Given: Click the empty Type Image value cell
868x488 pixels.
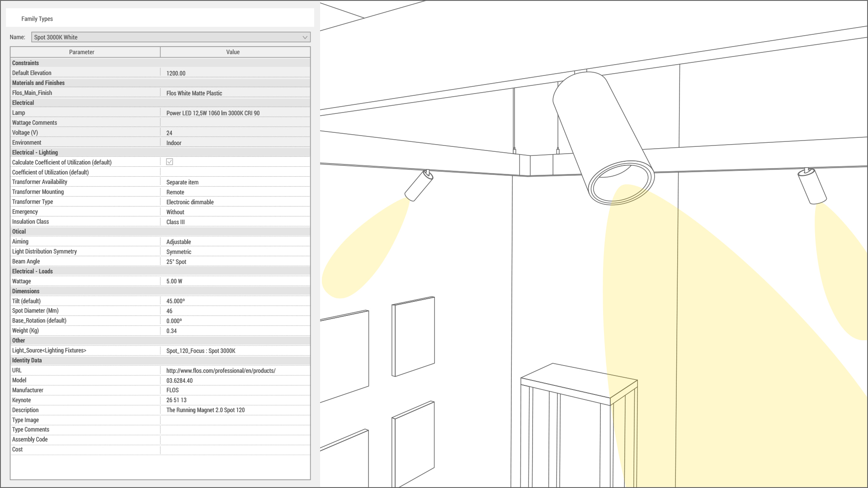Looking at the screenshot, I should coord(235,420).
